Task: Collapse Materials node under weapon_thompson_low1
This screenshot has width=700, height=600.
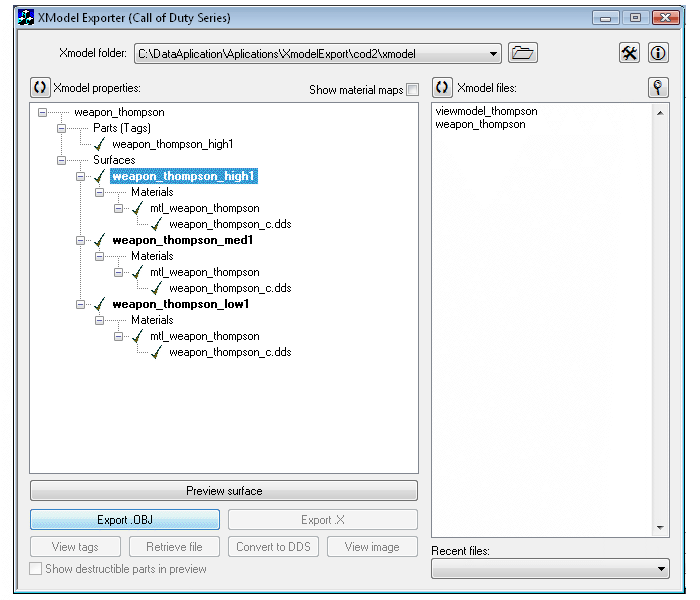Action: (100, 320)
